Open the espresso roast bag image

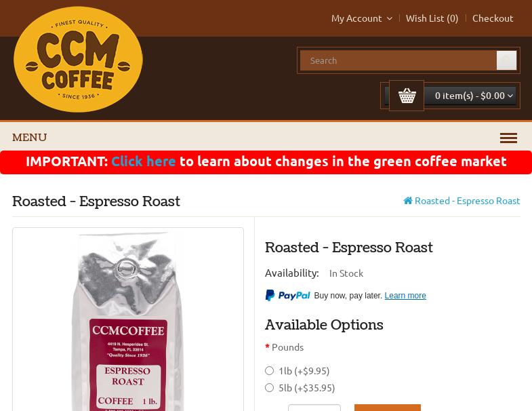pyautogui.click(x=128, y=321)
